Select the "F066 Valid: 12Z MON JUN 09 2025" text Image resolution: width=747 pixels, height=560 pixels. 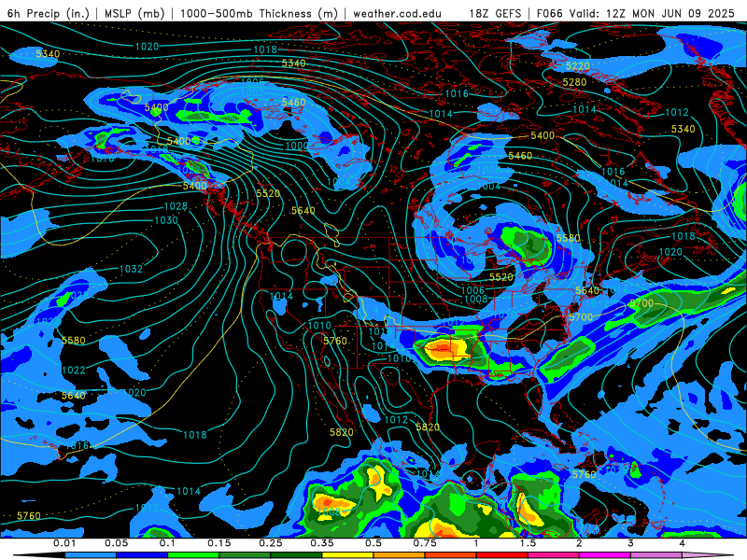(636, 13)
